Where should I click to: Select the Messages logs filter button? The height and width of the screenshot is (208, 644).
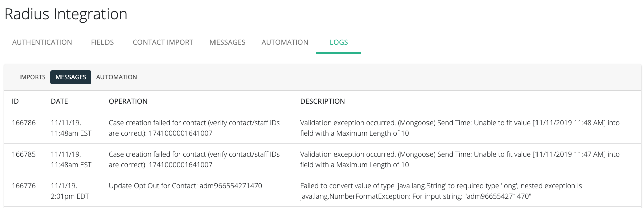71,77
